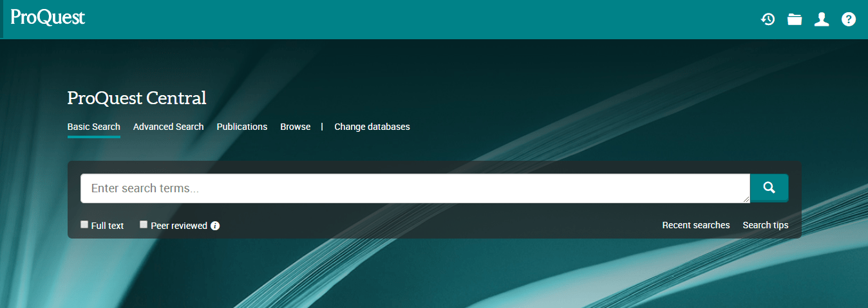Open the Search tips link

[x=766, y=225]
